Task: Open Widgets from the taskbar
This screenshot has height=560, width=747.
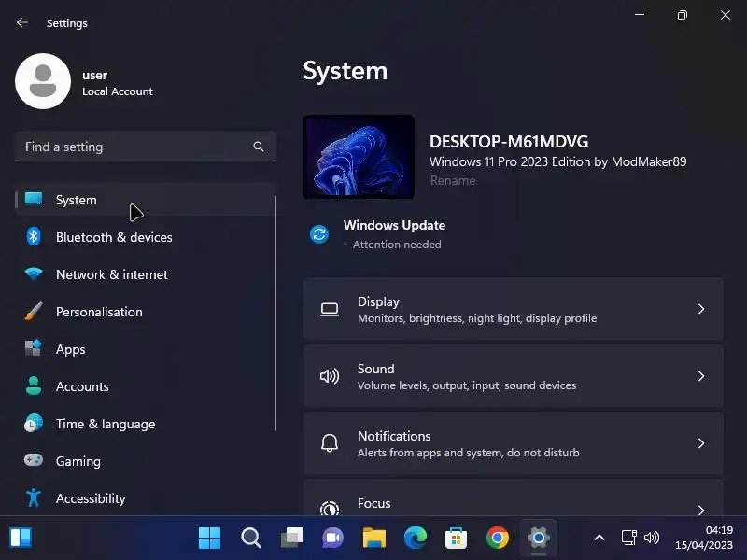Action: tap(21, 539)
